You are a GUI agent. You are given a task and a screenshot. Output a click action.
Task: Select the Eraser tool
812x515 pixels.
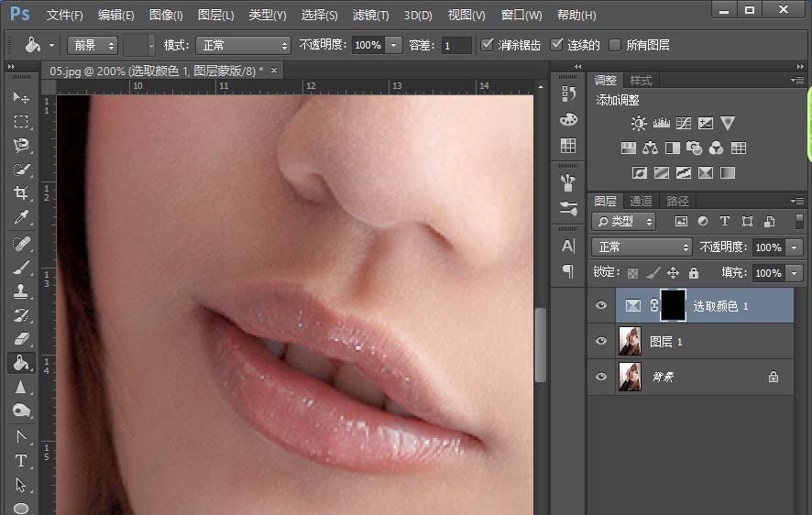(20, 339)
